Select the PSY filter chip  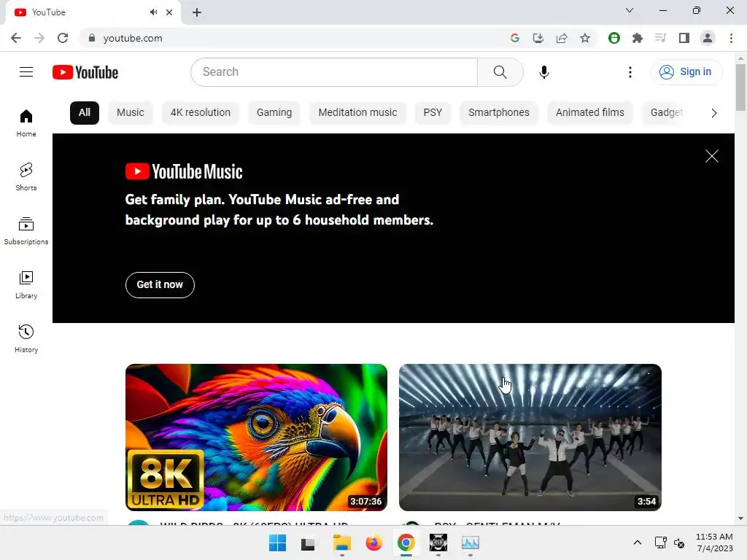pos(433,113)
